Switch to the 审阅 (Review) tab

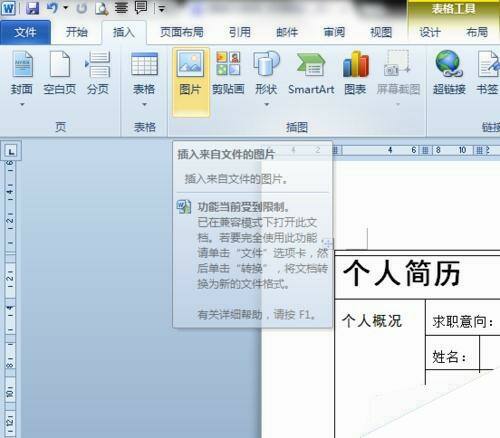pos(334,32)
